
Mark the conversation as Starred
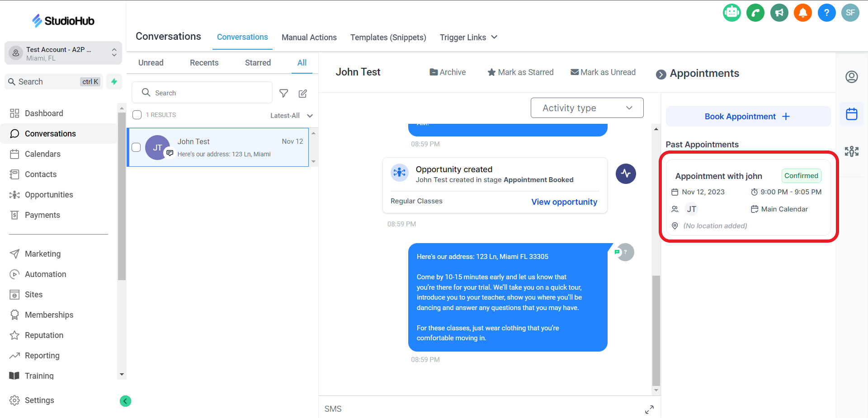520,72
